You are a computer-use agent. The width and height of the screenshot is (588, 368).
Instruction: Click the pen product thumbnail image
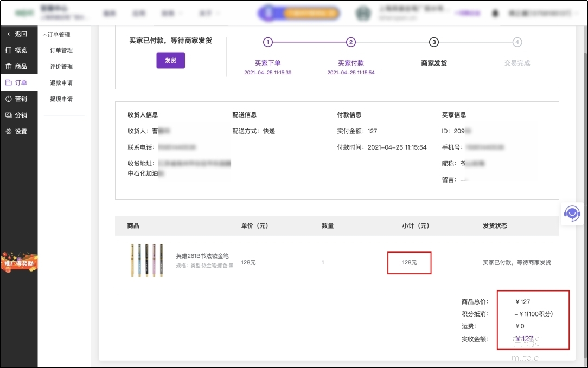tap(147, 261)
